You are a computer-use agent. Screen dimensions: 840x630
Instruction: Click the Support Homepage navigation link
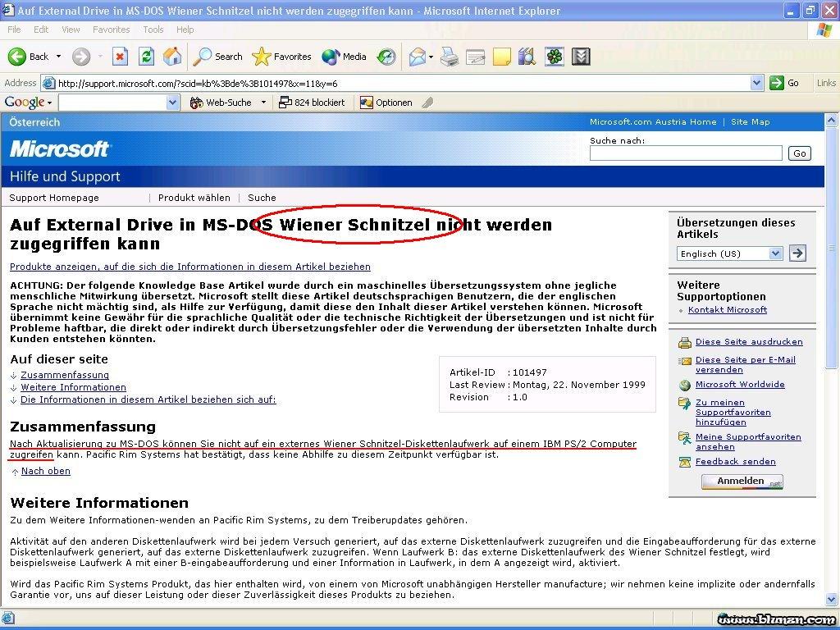(54, 198)
